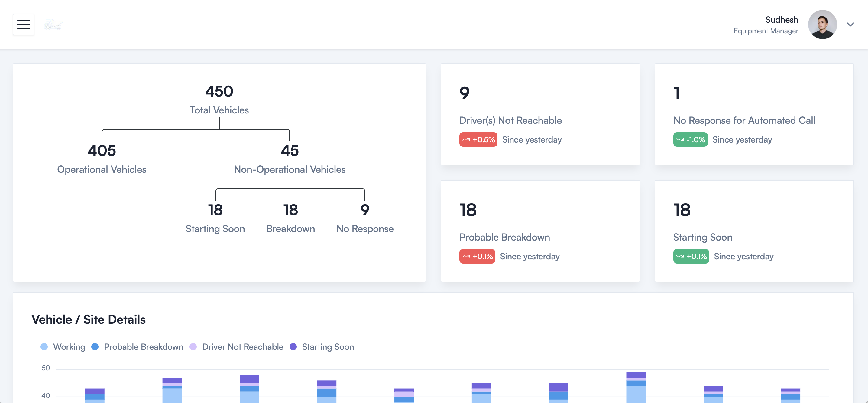Click the 9 above No Response
Viewport: 868px width, 403px height.
365,210
